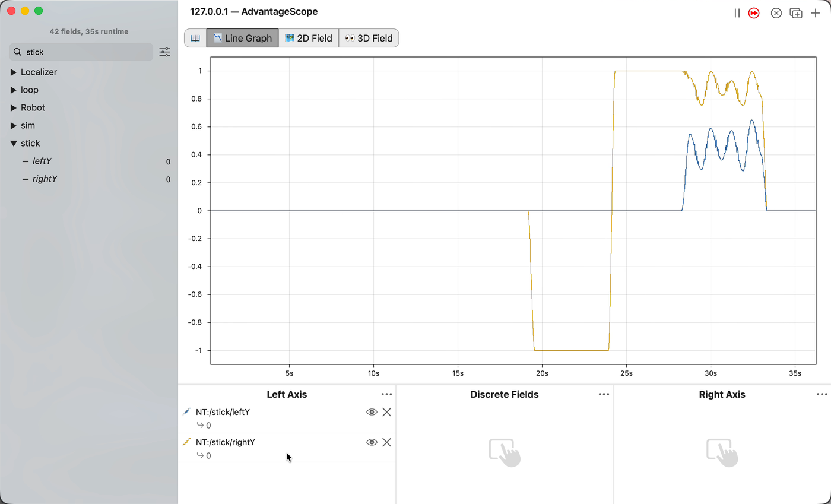
Task: Expand the Robot tree entry
Action: (14, 107)
